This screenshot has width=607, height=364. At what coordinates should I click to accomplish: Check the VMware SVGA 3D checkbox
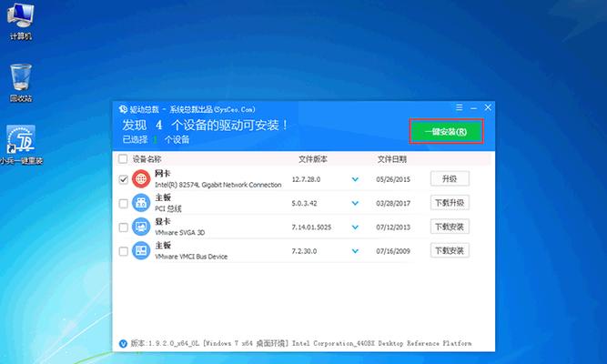click(123, 227)
